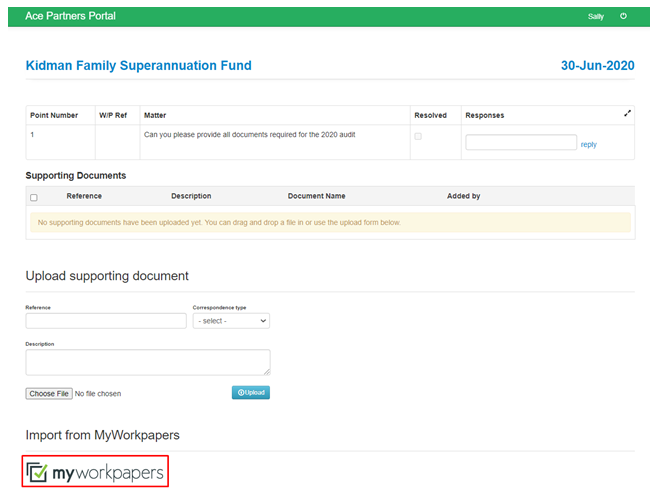The height and width of the screenshot is (499, 656).
Task: Click the blue Upload button
Action: coord(250,393)
